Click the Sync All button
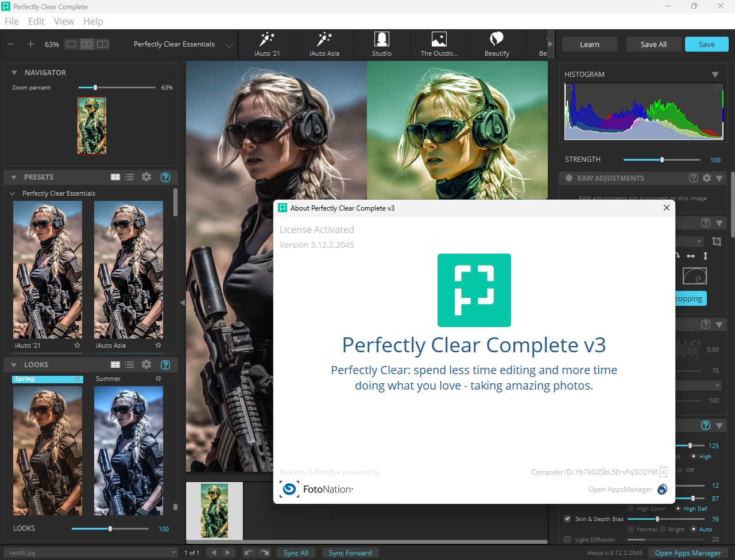Screen dimensions: 735x560 click(296, 553)
